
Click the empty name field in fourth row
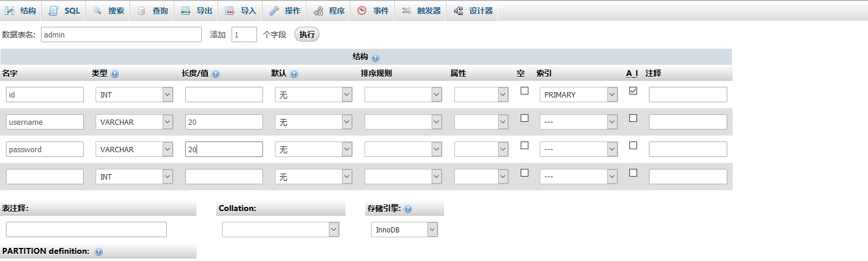(45, 177)
